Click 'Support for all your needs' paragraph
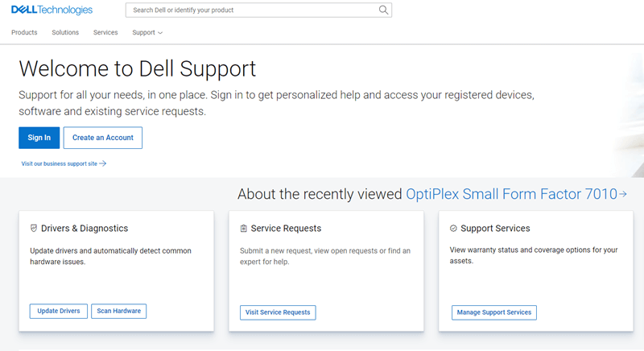This screenshot has height=351, width=644. (276, 103)
